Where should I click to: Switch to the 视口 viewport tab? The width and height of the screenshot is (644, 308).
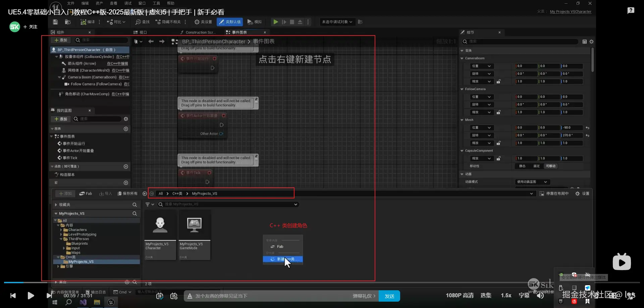coord(140,32)
